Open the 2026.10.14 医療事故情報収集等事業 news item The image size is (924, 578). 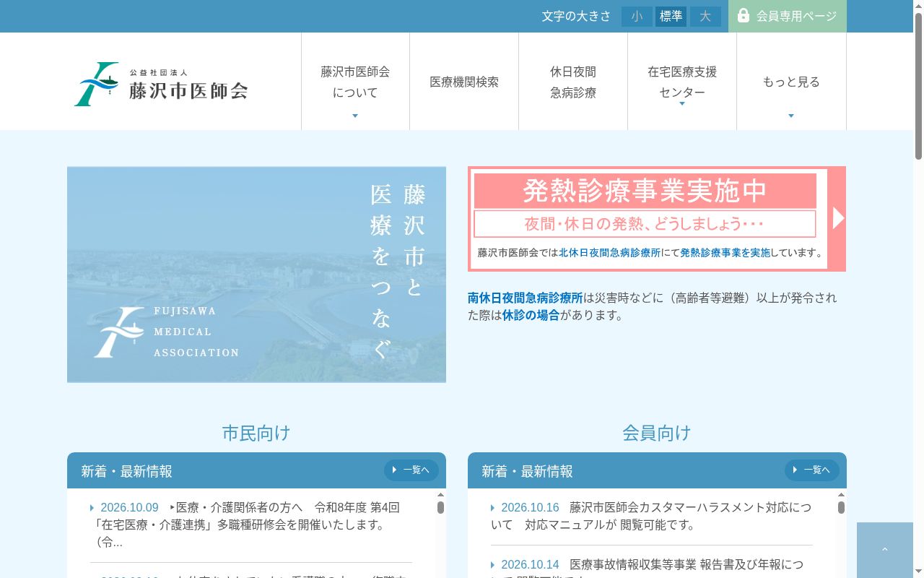pyautogui.click(x=652, y=568)
